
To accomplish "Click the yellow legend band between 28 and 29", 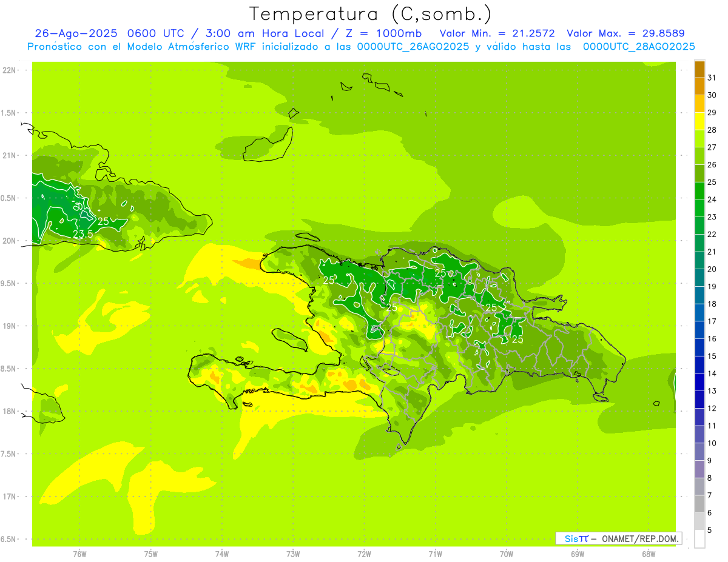I will tap(699, 121).
